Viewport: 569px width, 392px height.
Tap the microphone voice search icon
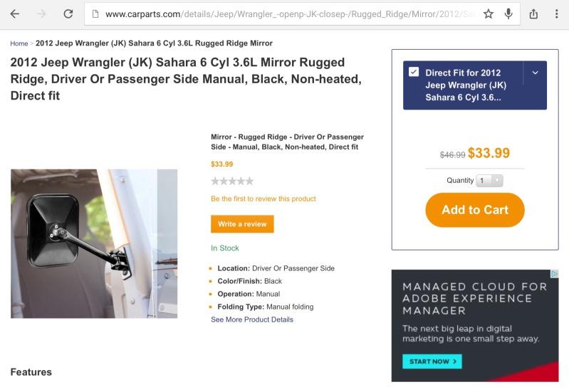(508, 14)
